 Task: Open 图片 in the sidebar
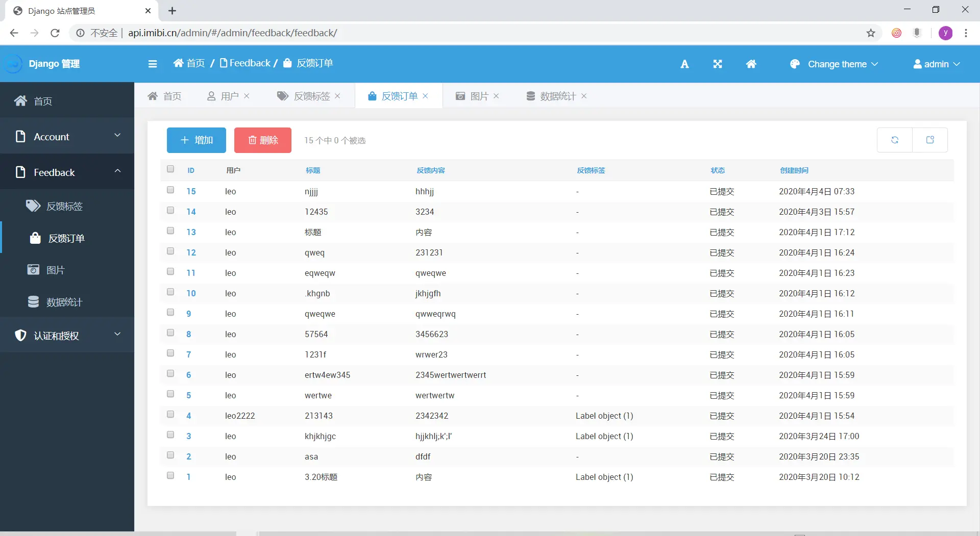point(67,270)
